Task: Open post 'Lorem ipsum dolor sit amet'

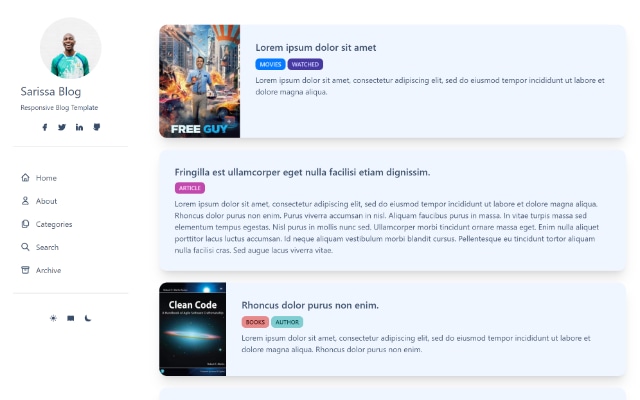Action: pos(315,47)
